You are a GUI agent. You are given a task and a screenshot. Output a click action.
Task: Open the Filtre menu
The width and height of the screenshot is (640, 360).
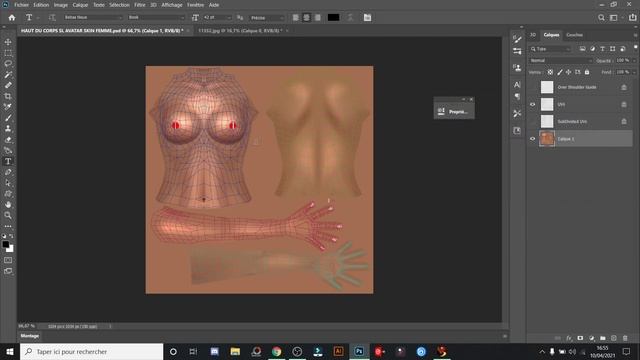140,5
